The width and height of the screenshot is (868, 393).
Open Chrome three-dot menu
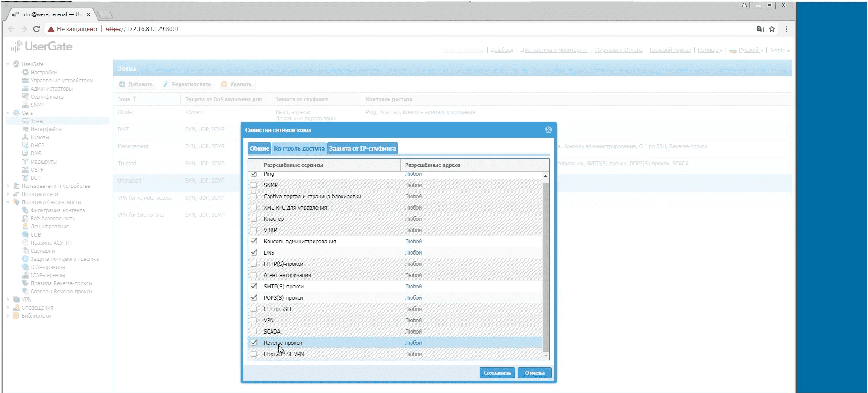pyautogui.click(x=786, y=29)
